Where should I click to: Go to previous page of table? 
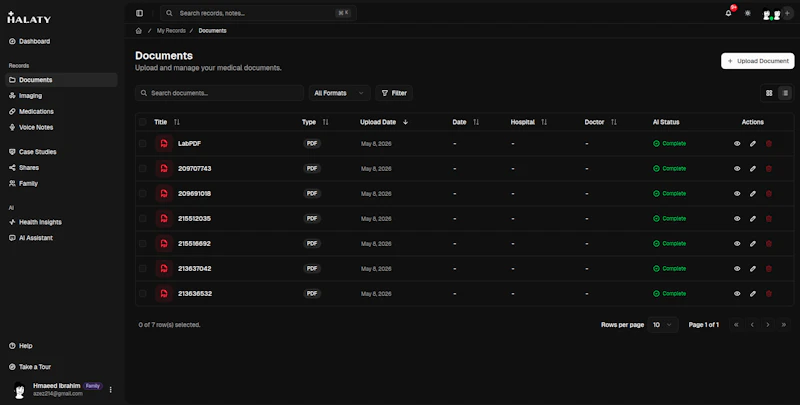tap(752, 325)
